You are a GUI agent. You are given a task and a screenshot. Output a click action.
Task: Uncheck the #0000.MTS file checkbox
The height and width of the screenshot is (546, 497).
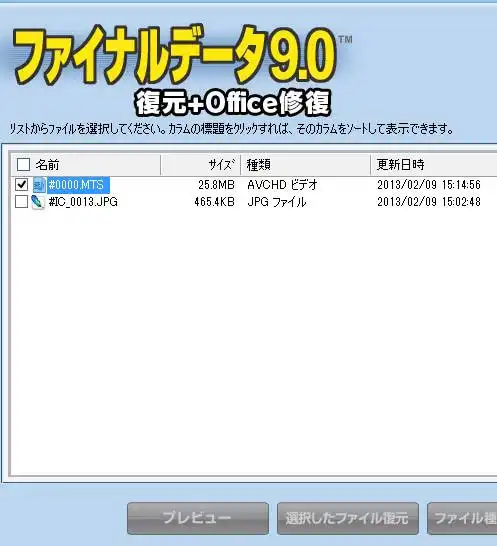pos(22,185)
